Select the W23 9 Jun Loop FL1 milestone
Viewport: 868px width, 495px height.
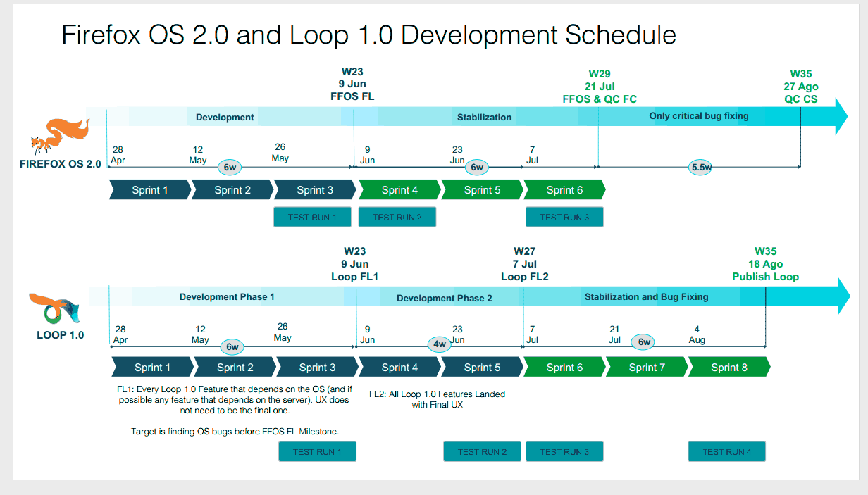(x=354, y=264)
